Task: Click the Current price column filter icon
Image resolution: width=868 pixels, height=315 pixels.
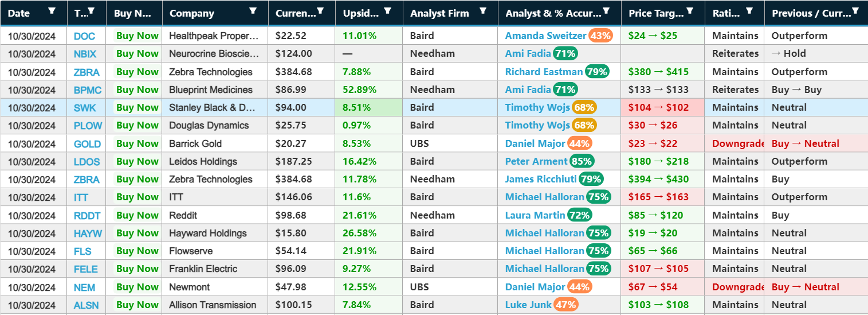Action: pos(321,11)
